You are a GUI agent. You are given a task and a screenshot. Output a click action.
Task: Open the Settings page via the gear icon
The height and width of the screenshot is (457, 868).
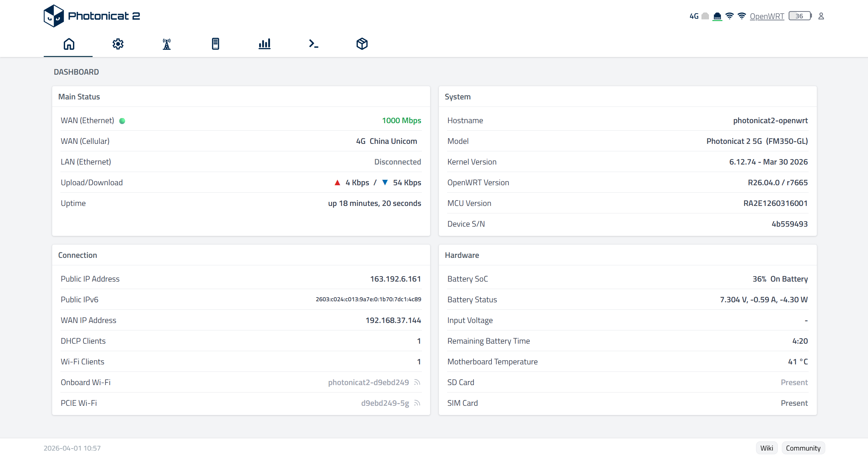(118, 44)
